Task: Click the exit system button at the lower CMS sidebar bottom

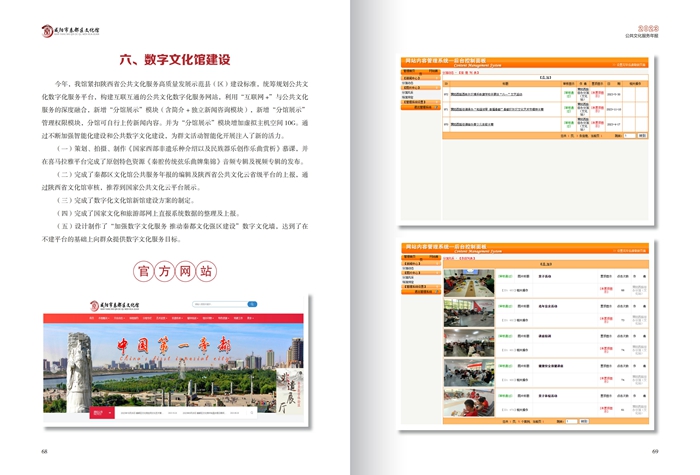Action: 421,292
